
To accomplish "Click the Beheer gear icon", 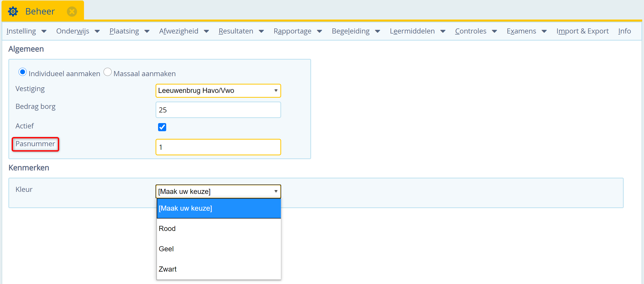I will point(13,11).
